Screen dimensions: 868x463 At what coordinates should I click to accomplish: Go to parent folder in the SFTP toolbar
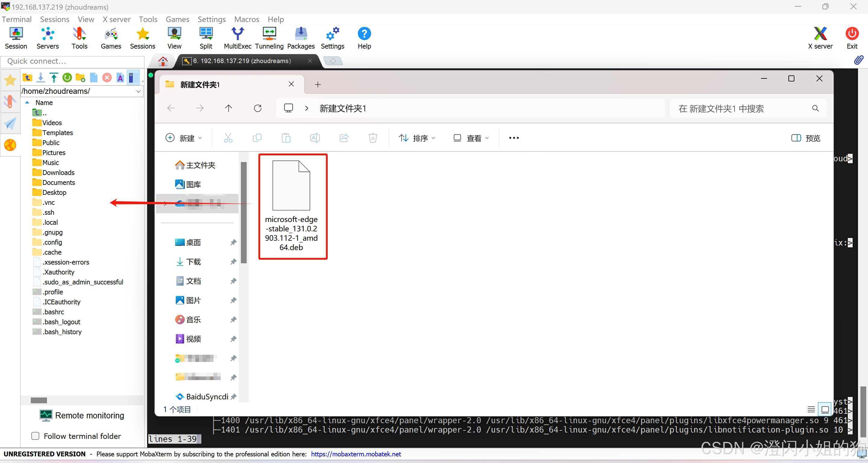tap(27, 78)
